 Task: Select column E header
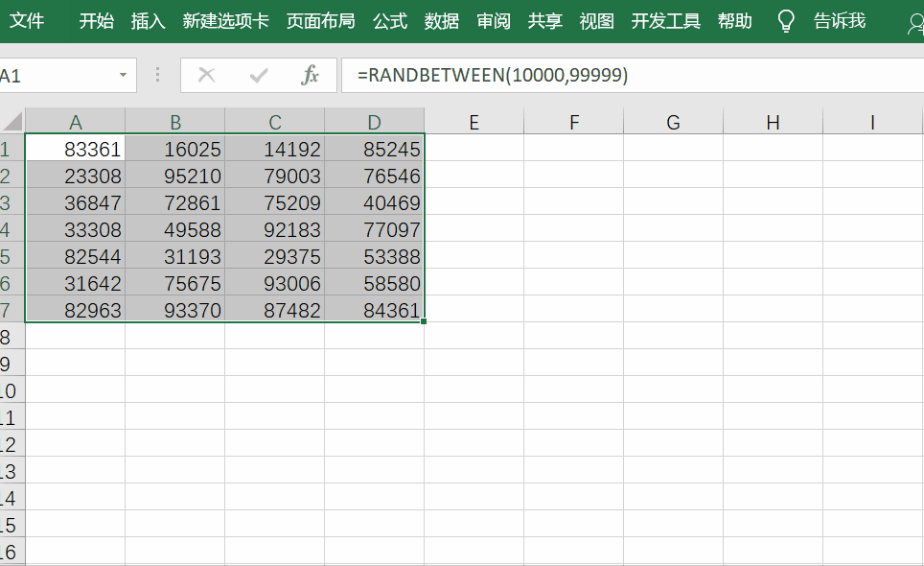(x=474, y=122)
